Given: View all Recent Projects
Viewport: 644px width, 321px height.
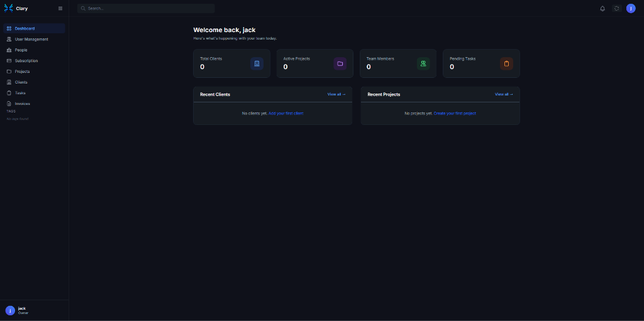Looking at the screenshot, I should pos(504,94).
